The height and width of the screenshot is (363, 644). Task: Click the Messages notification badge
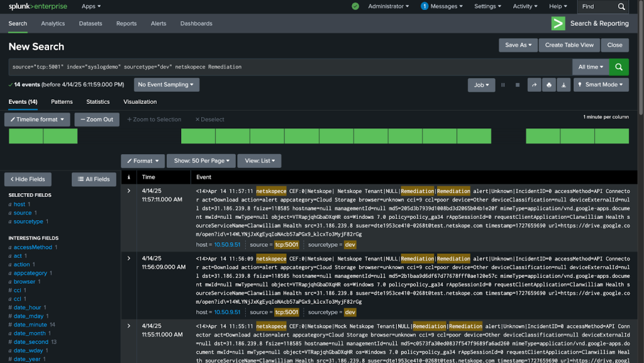[425, 6]
